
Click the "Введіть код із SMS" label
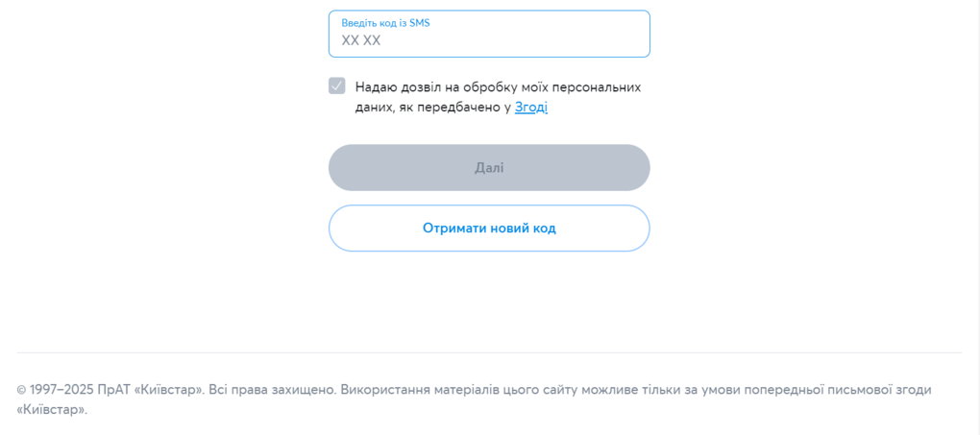(x=385, y=23)
